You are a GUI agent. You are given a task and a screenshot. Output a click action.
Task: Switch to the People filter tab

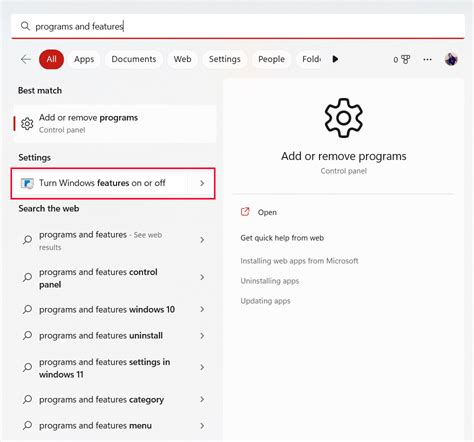pos(271,59)
